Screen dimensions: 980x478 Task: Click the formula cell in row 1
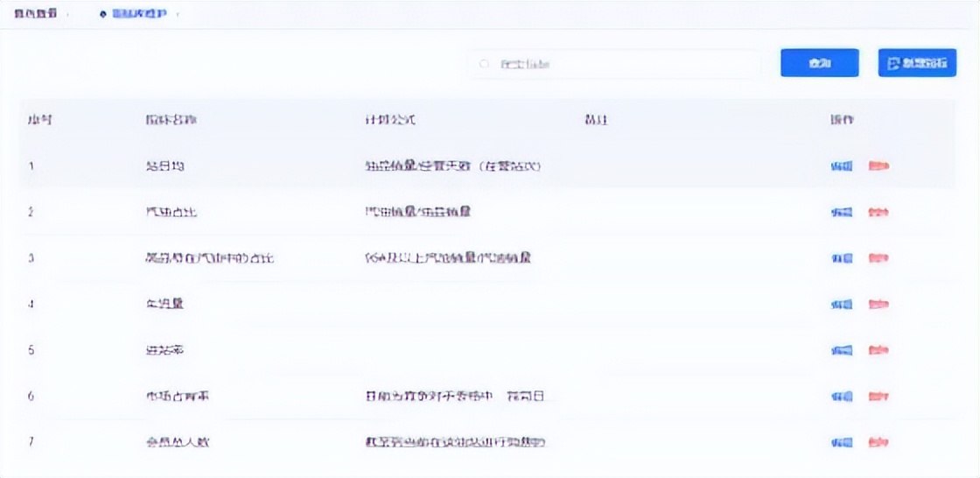pyautogui.click(x=452, y=166)
